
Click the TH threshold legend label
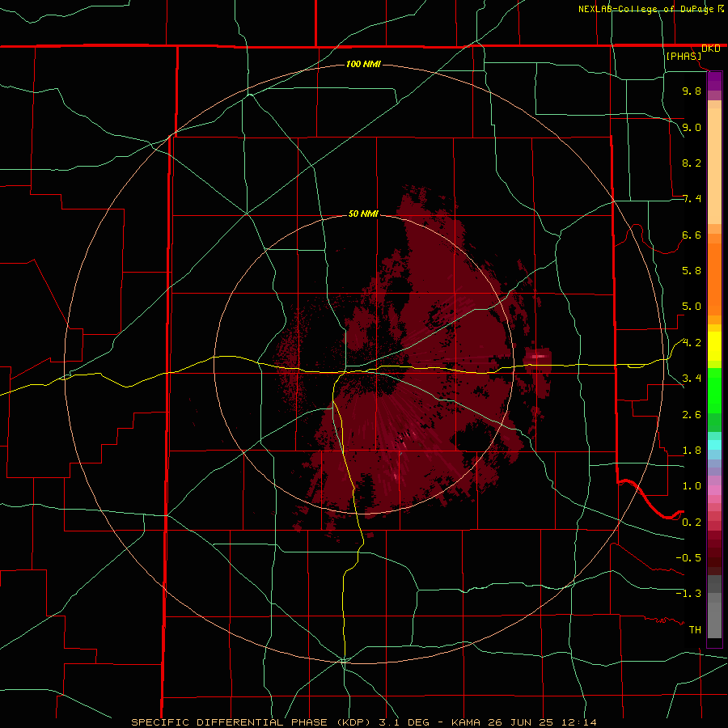click(695, 630)
